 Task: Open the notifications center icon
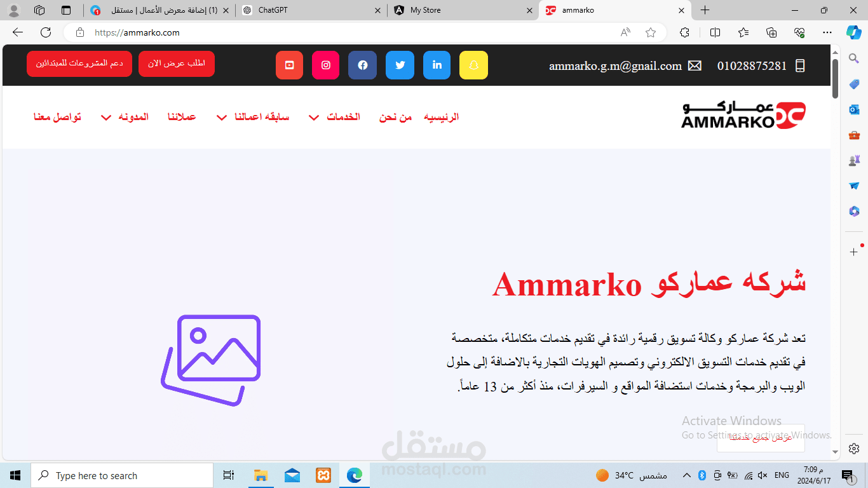(847, 475)
